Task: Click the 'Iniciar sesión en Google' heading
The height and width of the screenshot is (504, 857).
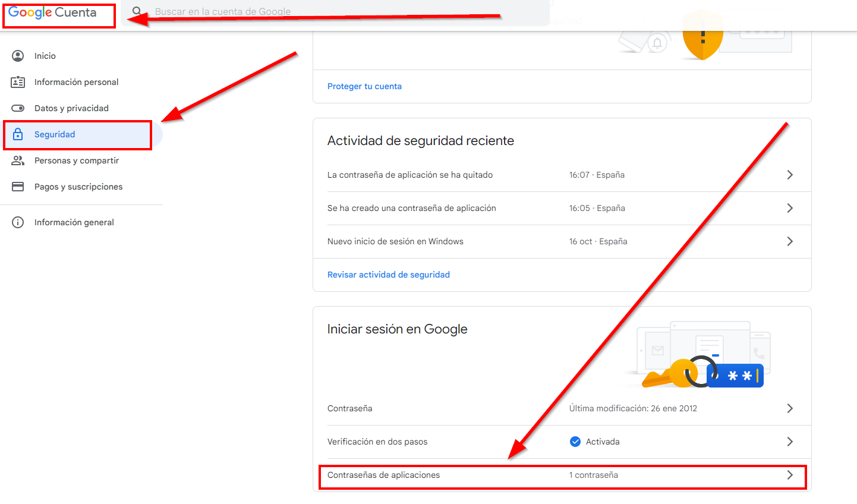Action: pyautogui.click(x=398, y=329)
